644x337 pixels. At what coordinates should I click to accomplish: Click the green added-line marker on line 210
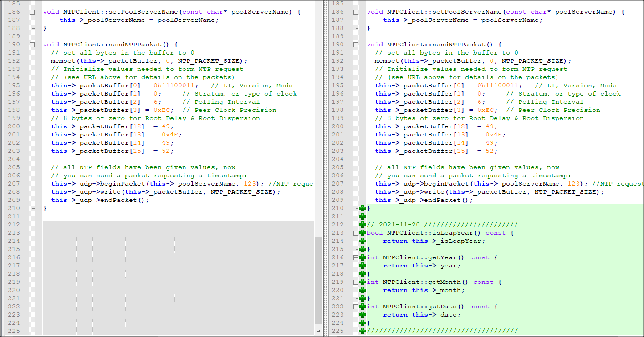tap(363, 208)
